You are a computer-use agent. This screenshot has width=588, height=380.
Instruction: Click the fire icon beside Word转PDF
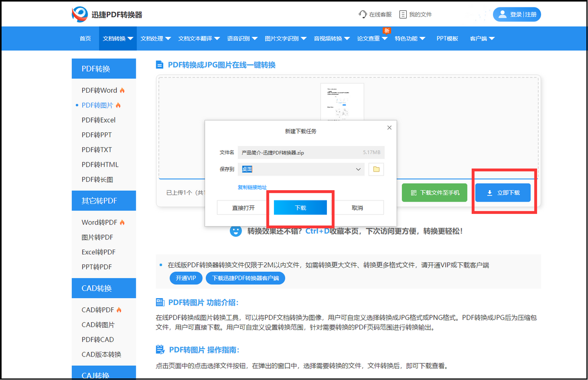pos(122,222)
